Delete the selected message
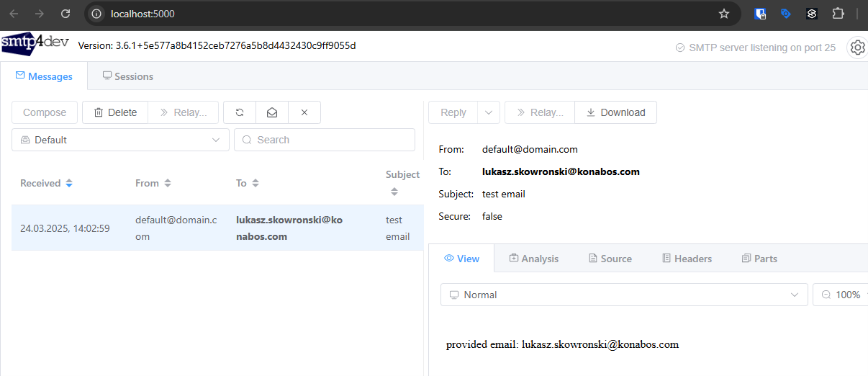The width and height of the screenshot is (868, 376). point(115,112)
